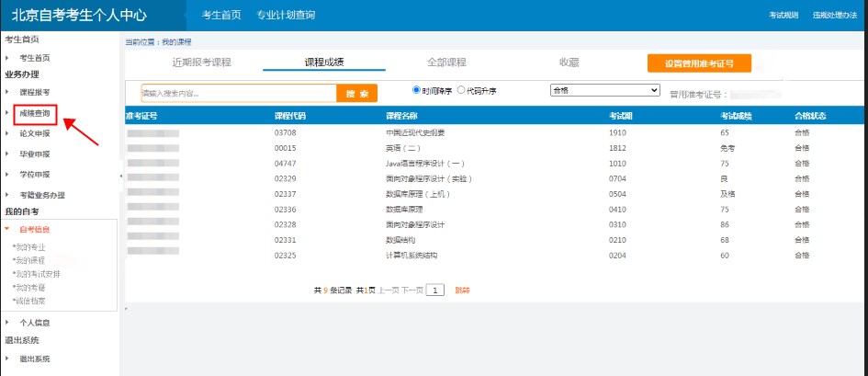Image resolution: width=868 pixels, height=376 pixels.
Task: Focus the course search input field
Action: pyautogui.click(x=239, y=94)
